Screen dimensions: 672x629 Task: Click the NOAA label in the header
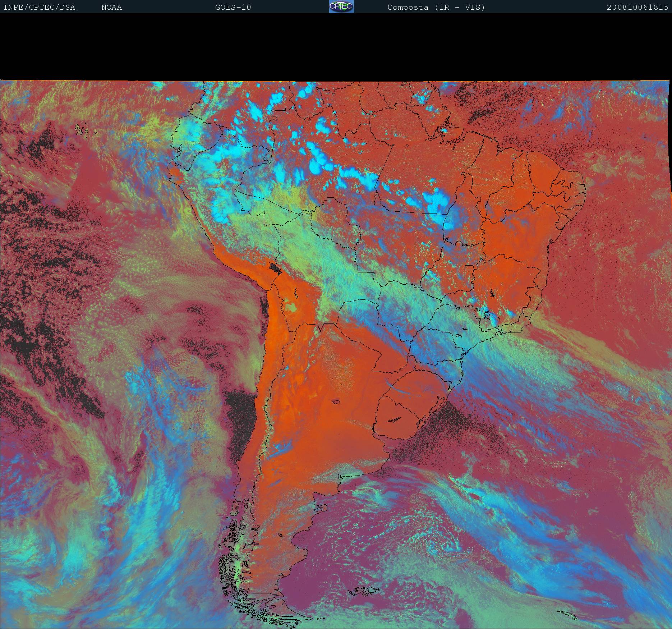[112, 8]
